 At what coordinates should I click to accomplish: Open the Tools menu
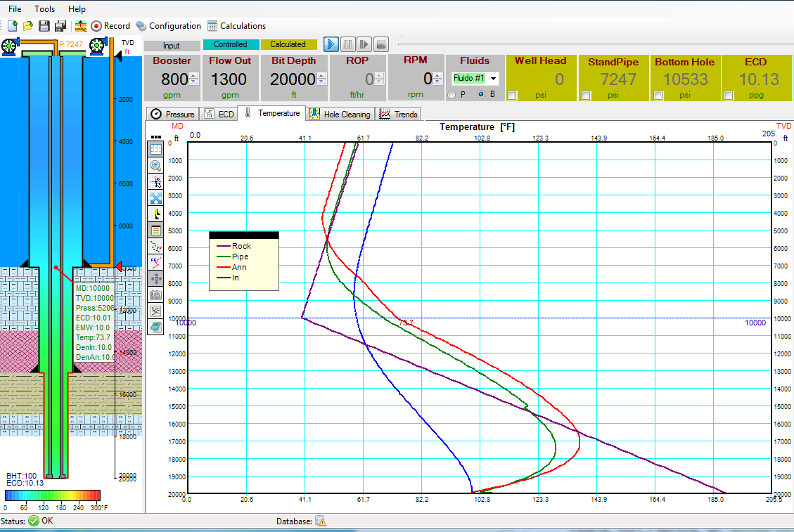[x=44, y=9]
